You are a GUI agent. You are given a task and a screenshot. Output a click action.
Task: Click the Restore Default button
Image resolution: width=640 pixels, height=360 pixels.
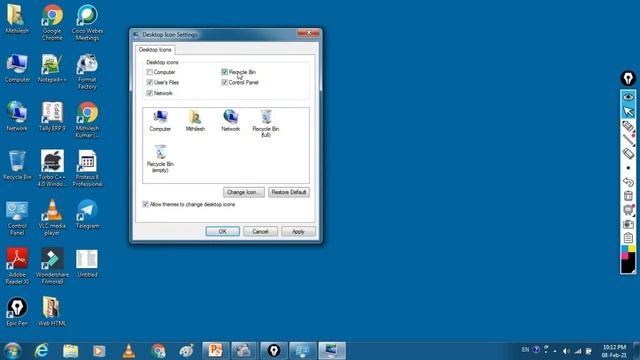click(x=289, y=192)
